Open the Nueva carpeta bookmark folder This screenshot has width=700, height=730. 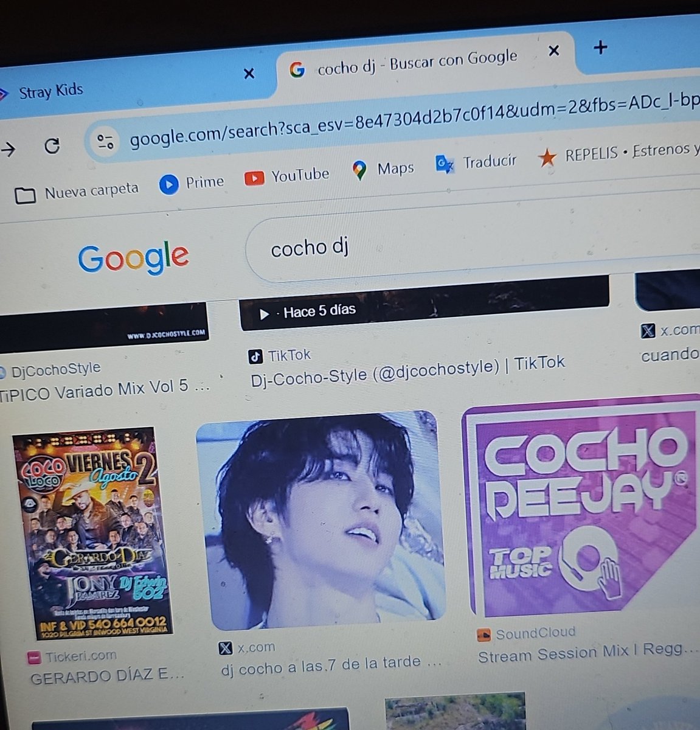coord(77,193)
